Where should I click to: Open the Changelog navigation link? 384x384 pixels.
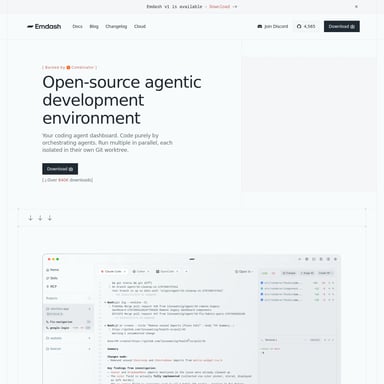pos(116,26)
